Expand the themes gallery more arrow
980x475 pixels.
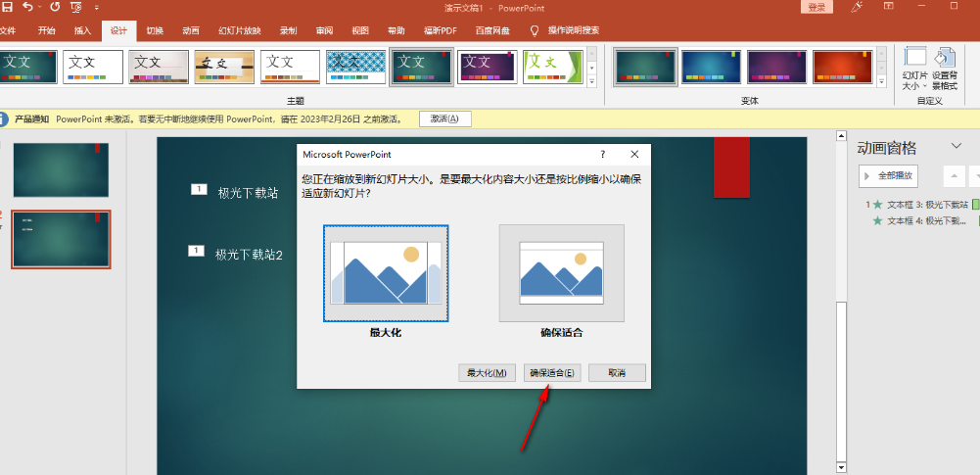tap(591, 81)
